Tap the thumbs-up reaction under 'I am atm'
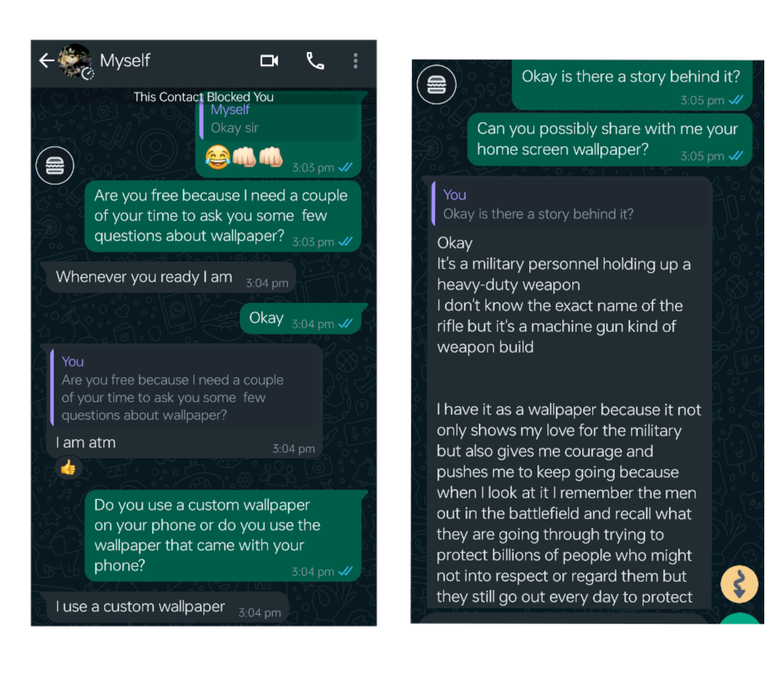Screen dimensions: 784x677 pyautogui.click(x=68, y=468)
